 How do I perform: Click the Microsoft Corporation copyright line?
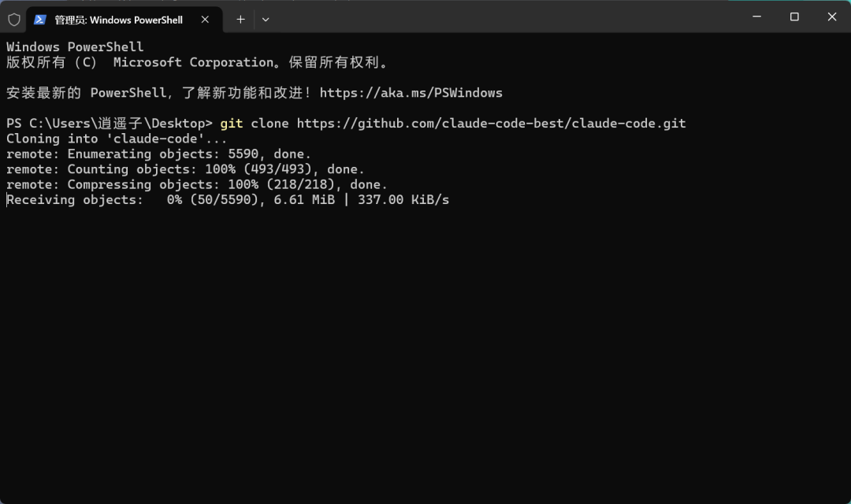199,62
